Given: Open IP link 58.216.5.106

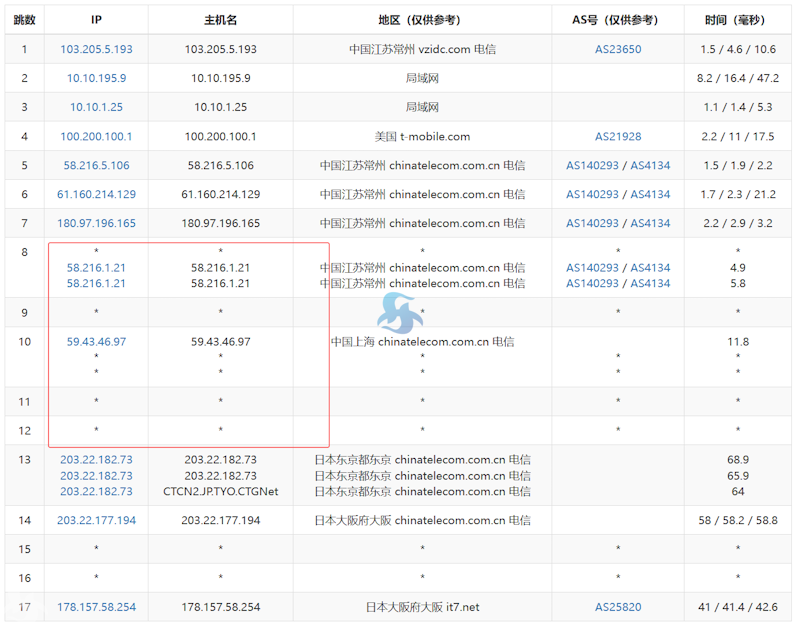Looking at the screenshot, I should coord(96,165).
